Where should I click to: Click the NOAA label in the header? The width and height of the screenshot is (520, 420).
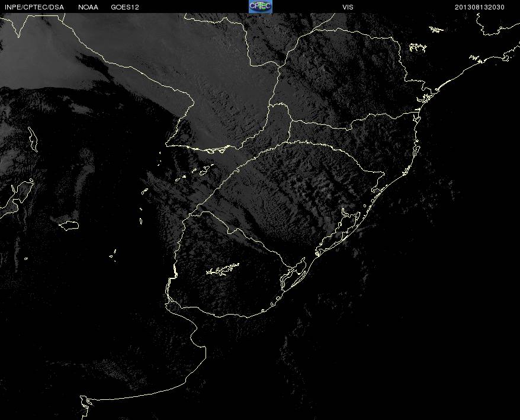[x=88, y=7]
